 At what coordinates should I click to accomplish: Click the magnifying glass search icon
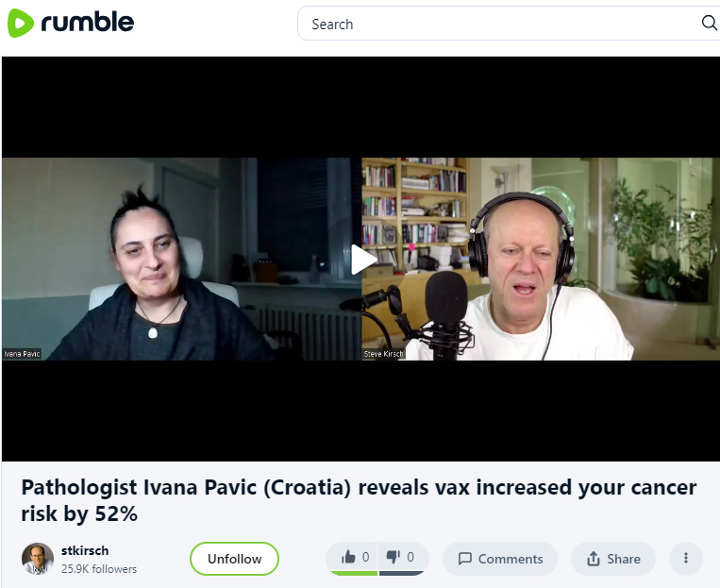click(x=710, y=22)
